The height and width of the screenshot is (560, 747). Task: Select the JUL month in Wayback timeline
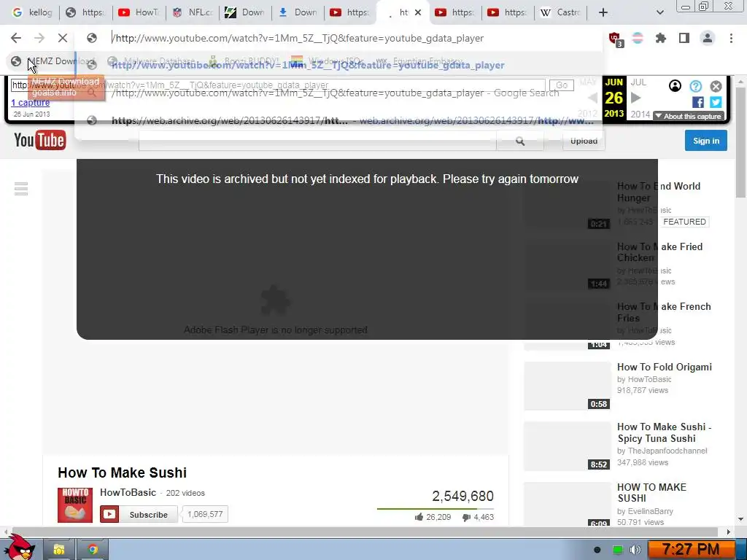tap(638, 82)
